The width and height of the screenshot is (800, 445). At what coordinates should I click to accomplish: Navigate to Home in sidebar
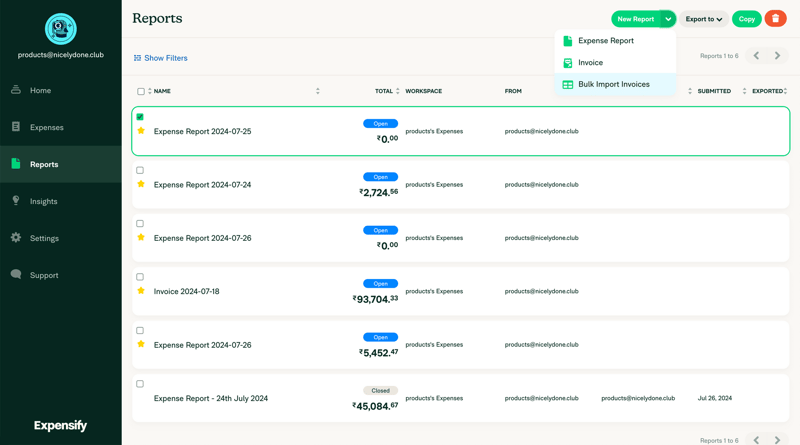(61, 90)
